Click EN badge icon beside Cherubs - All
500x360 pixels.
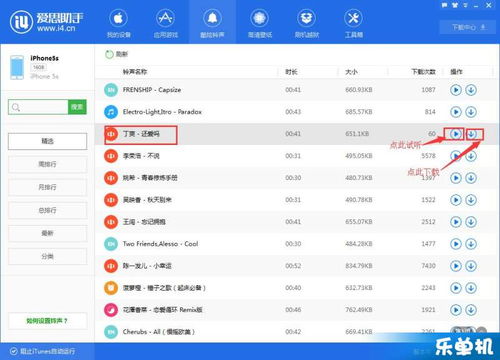[111, 332]
